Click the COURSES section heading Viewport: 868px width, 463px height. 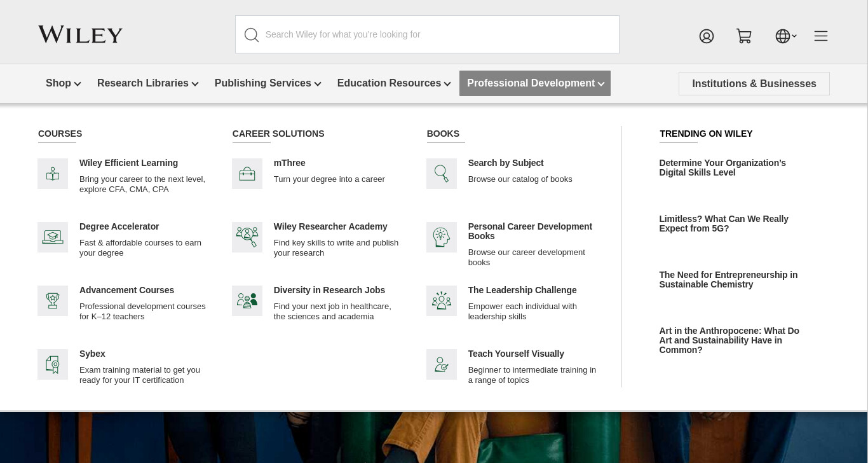coord(60,134)
